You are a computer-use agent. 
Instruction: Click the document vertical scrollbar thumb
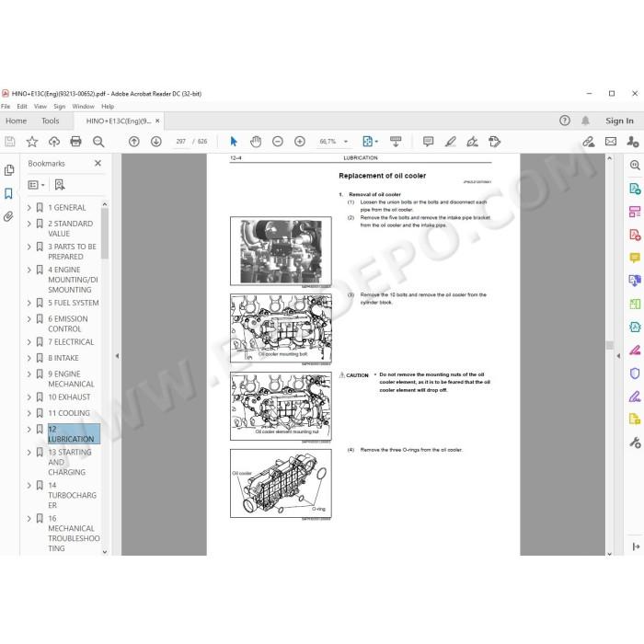[x=609, y=345]
